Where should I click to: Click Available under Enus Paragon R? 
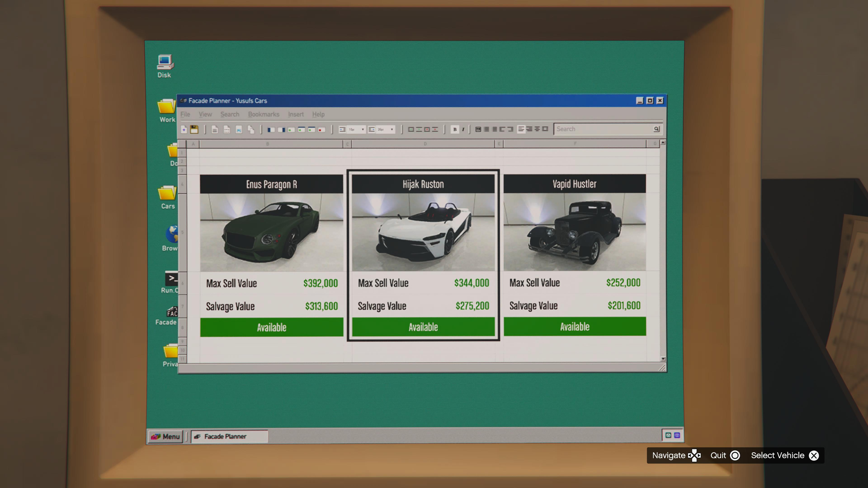tap(271, 327)
